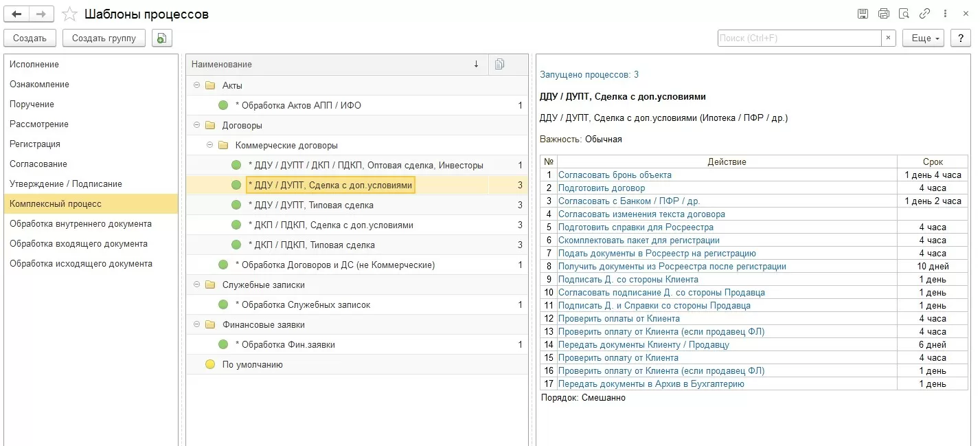980x446 pixels.
Task: Open the Подготовить договор action link
Action: click(x=601, y=188)
